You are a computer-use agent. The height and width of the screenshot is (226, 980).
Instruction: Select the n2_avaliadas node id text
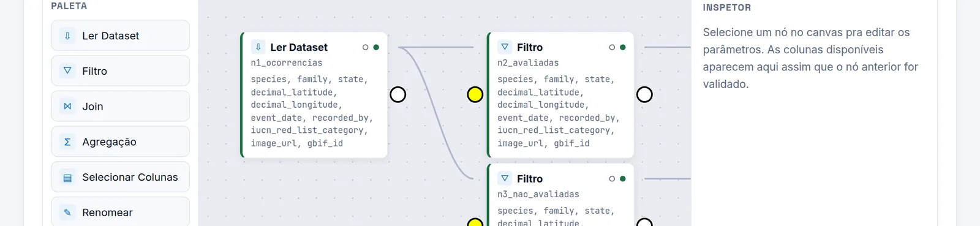point(528,62)
